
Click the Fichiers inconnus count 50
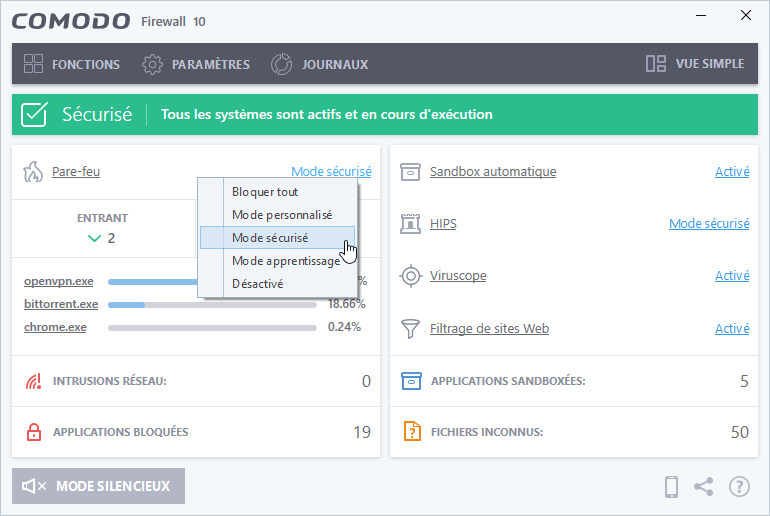pos(740,432)
